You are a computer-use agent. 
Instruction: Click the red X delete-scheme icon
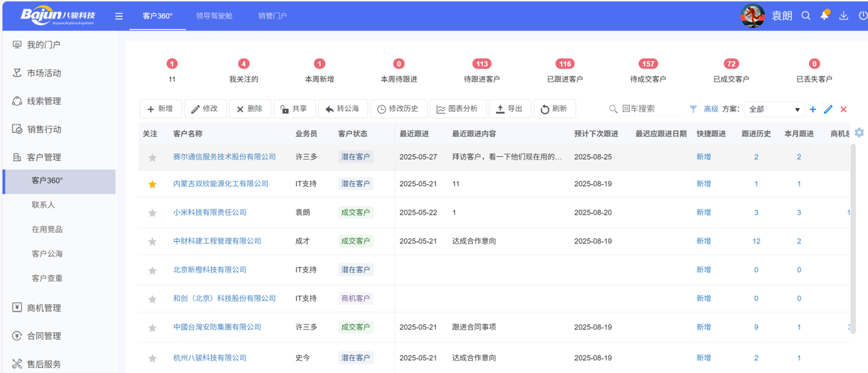point(844,109)
